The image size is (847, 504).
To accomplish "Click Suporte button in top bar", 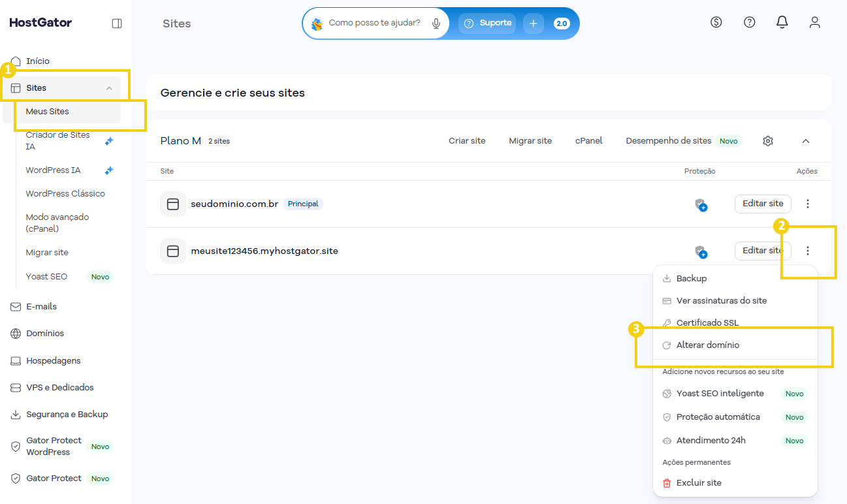I will pyautogui.click(x=487, y=24).
